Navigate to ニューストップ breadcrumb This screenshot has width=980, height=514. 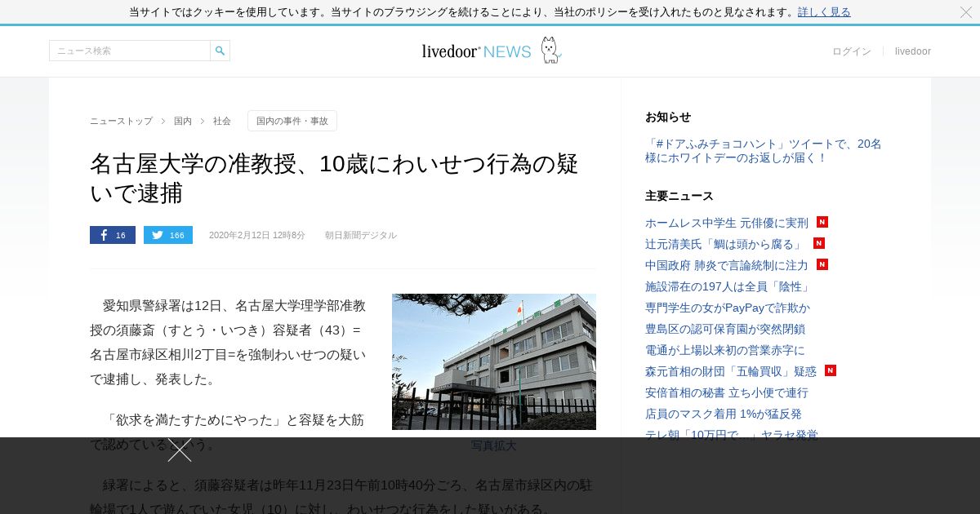click(x=121, y=121)
